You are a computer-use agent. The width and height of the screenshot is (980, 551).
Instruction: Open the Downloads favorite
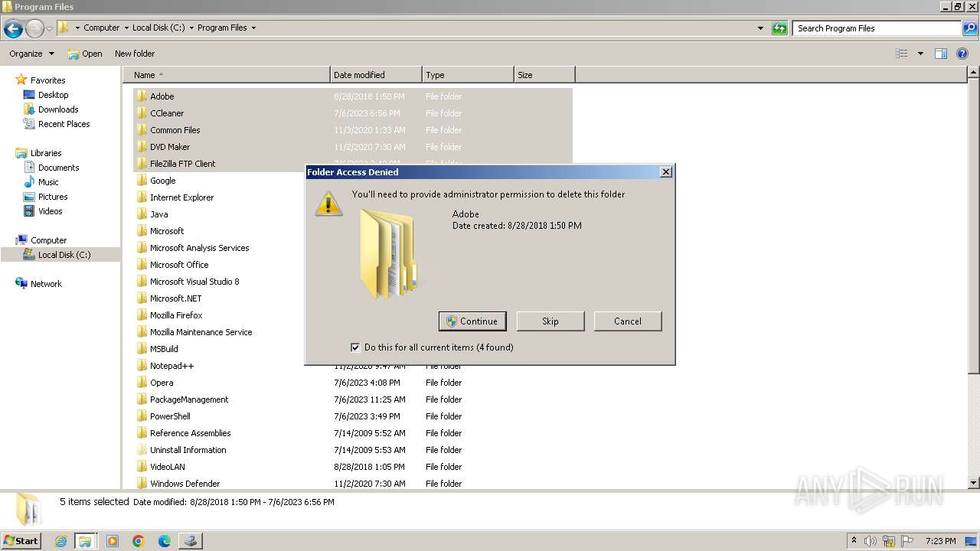57,109
